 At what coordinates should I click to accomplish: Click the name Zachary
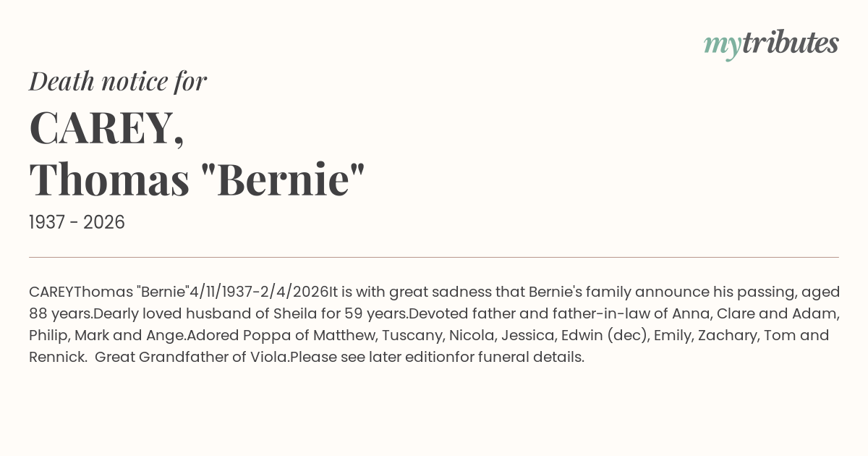[733, 335]
